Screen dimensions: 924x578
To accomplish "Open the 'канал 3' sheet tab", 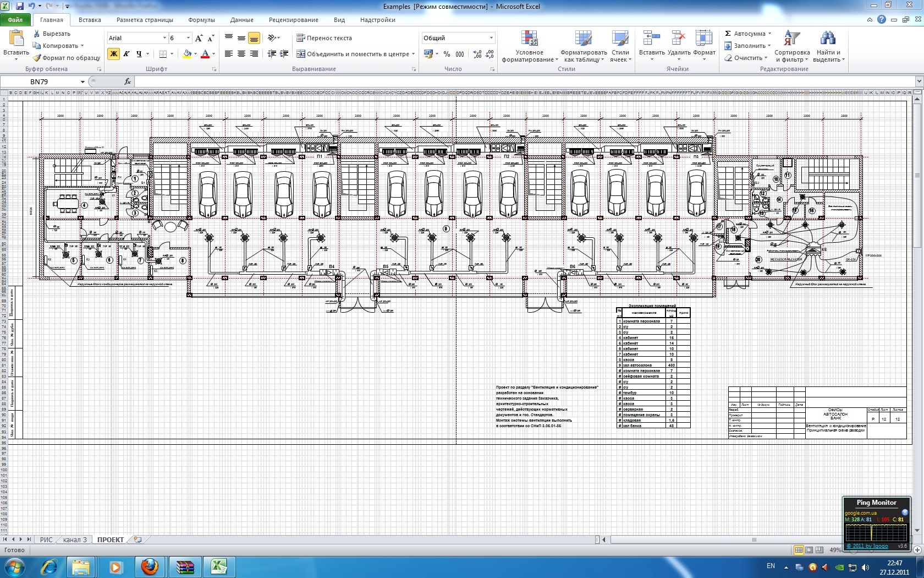I will [75, 539].
